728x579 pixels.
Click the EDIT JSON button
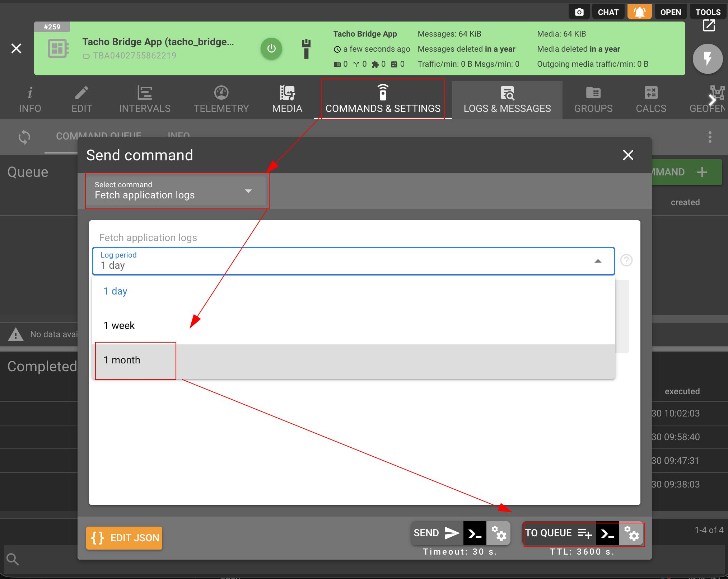click(124, 538)
